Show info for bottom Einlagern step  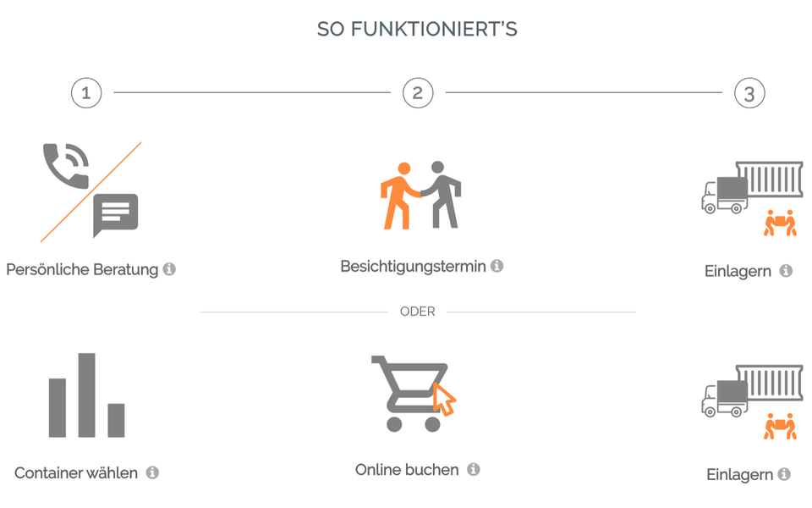784,474
